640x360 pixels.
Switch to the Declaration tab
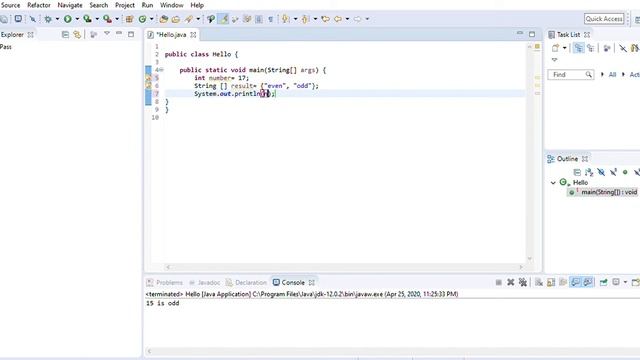246,282
